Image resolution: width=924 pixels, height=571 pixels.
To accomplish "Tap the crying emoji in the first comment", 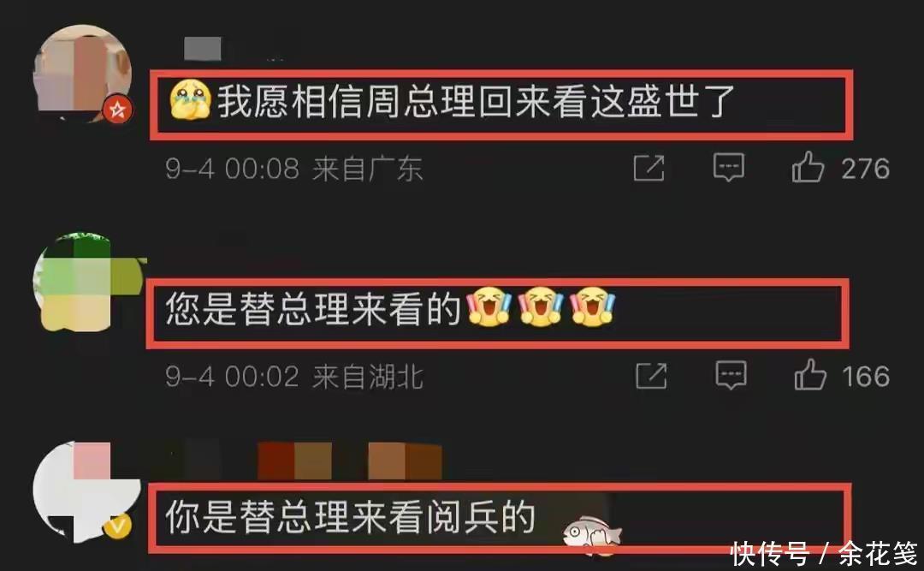I will click(190, 101).
